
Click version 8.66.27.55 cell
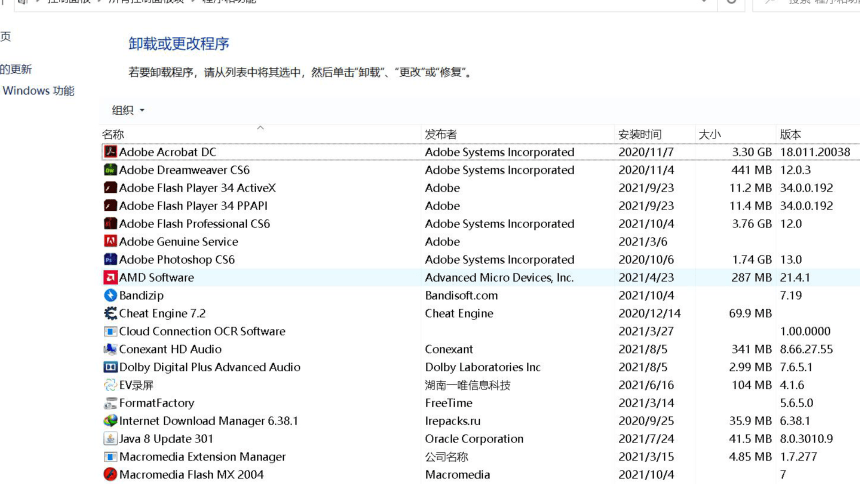806,349
